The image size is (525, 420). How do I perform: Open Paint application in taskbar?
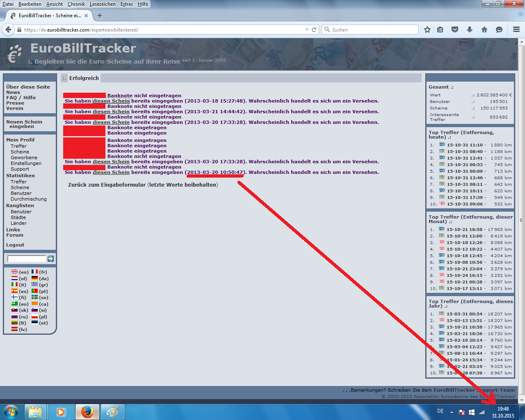pyautogui.click(x=112, y=412)
